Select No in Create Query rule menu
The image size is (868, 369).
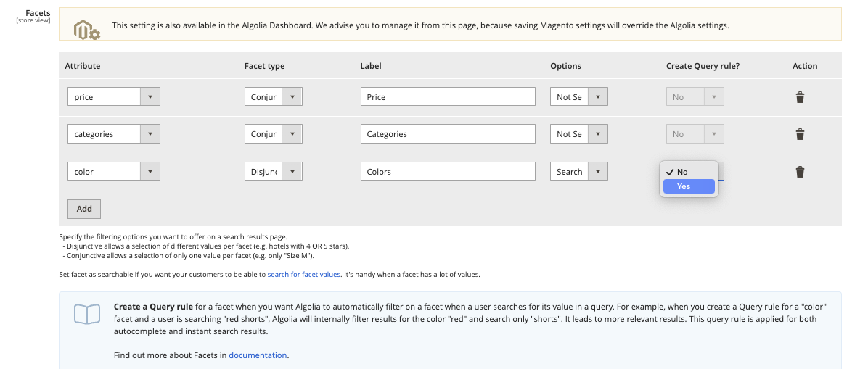tap(689, 172)
